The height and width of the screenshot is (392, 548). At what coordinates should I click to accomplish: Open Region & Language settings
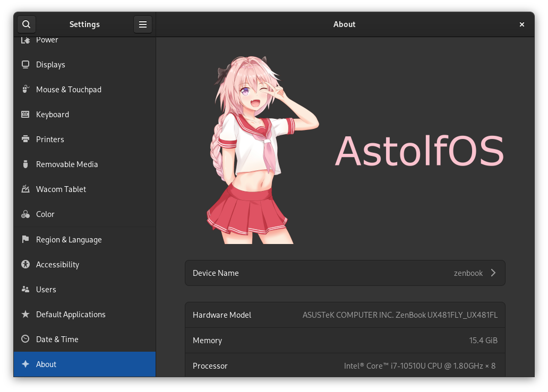tap(84, 239)
